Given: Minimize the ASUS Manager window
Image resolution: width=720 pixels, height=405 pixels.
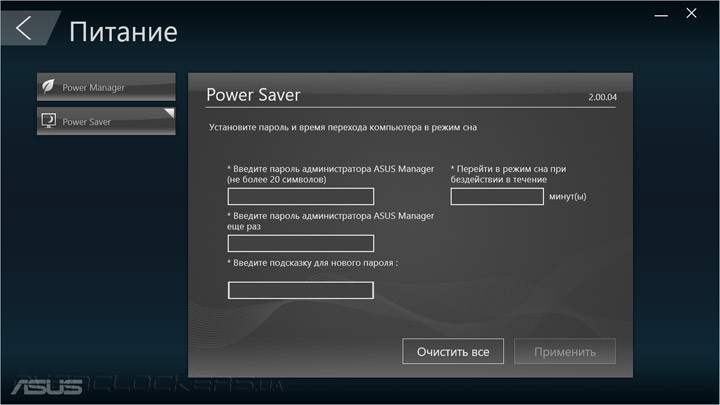Looking at the screenshot, I should tap(661, 15).
